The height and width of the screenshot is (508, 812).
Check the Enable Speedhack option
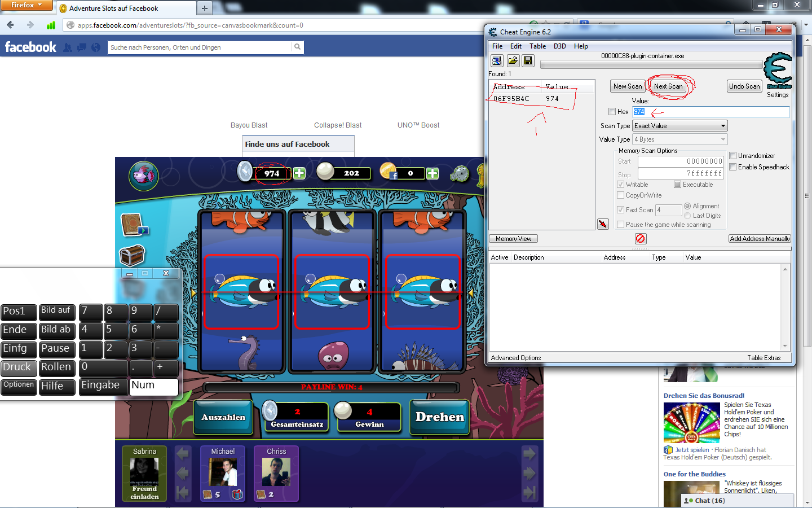click(733, 167)
